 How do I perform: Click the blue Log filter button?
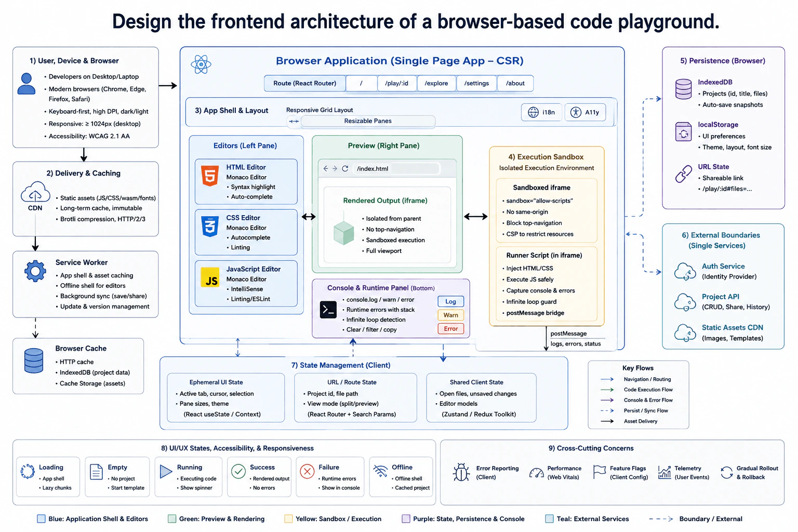tap(450, 301)
